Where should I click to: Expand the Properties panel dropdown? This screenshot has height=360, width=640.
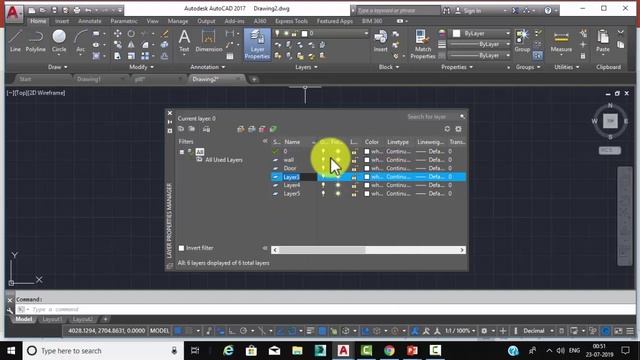tap(457, 67)
